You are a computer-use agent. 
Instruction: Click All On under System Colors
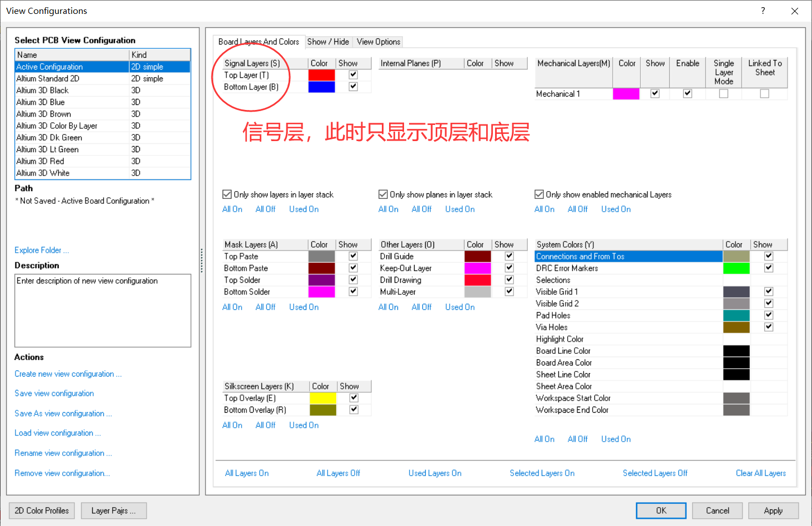(x=544, y=439)
